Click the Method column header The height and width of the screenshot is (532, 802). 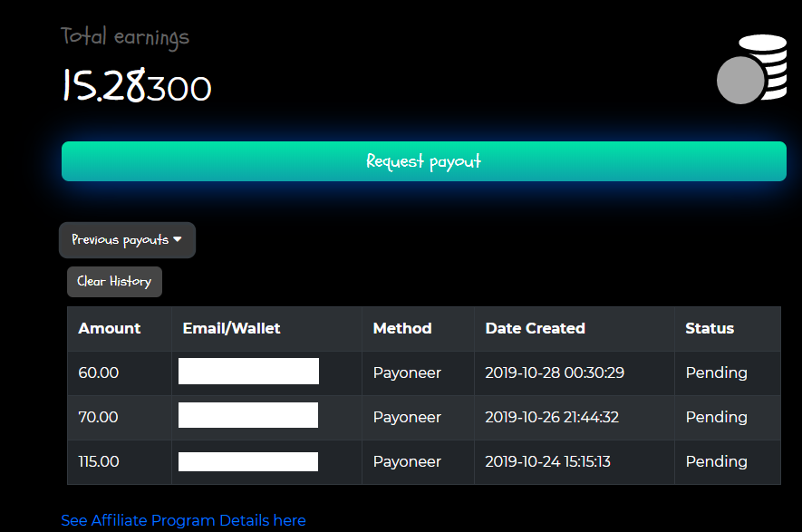[x=402, y=328]
